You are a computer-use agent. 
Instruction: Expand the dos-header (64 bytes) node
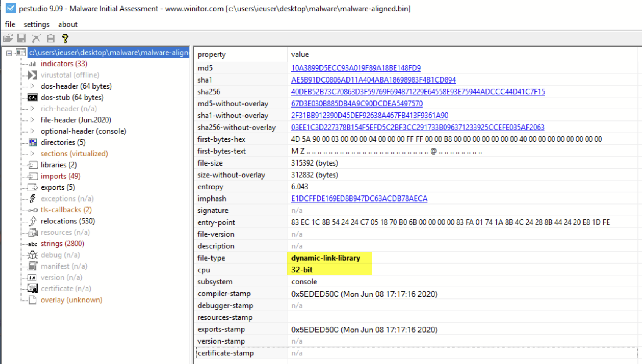[x=33, y=86]
